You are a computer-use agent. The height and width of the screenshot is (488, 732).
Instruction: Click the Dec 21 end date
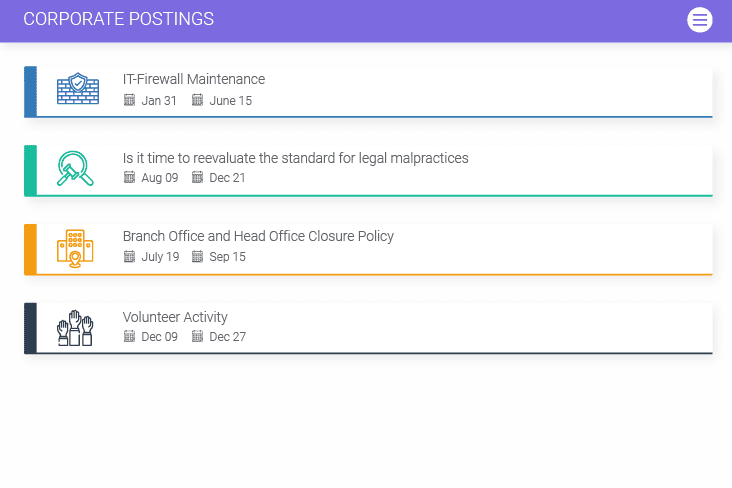[x=227, y=178]
